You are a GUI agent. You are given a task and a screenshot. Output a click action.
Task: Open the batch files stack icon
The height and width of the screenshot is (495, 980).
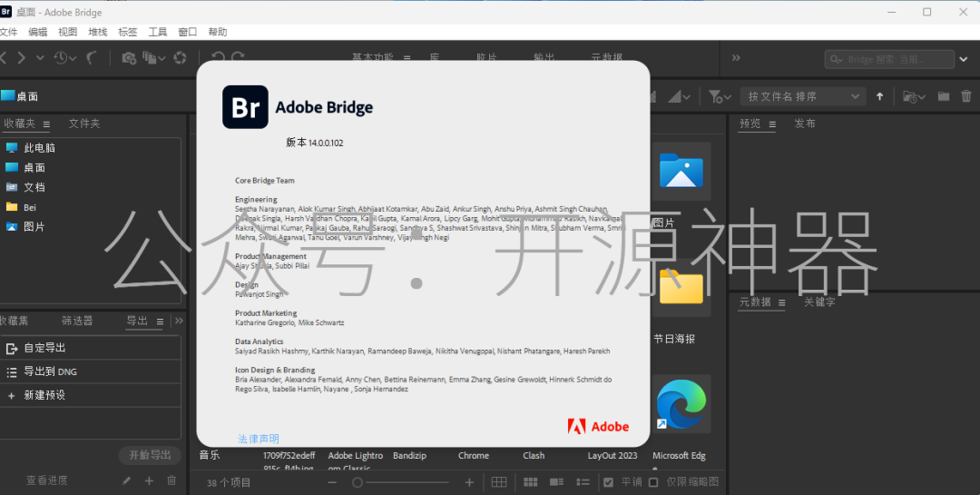coord(153,58)
